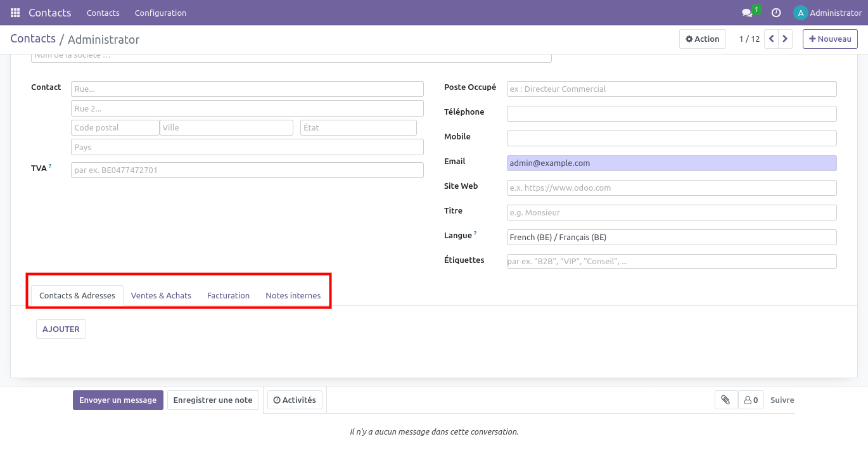Screen dimensions: 868x472
Task: Focus the Ville field
Action: (226, 127)
